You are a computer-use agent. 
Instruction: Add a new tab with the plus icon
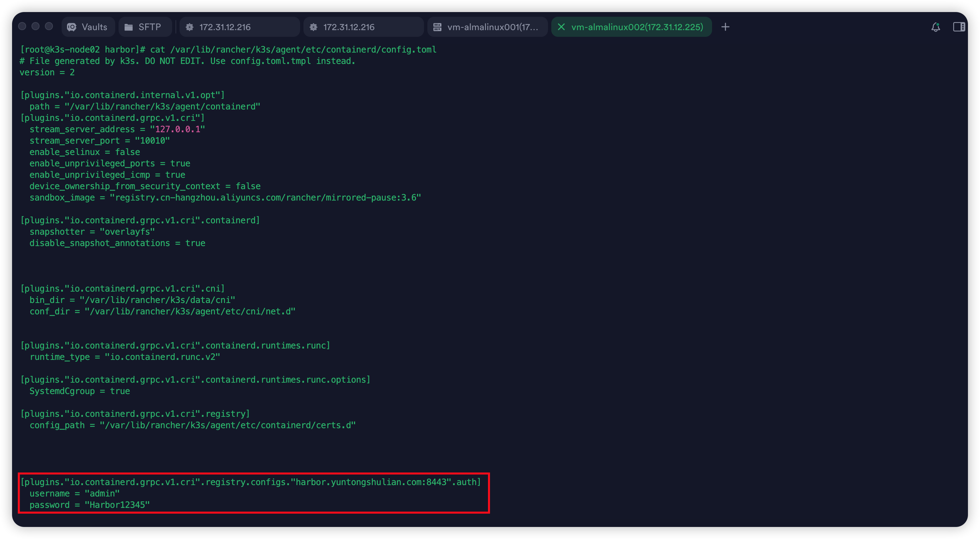point(725,27)
